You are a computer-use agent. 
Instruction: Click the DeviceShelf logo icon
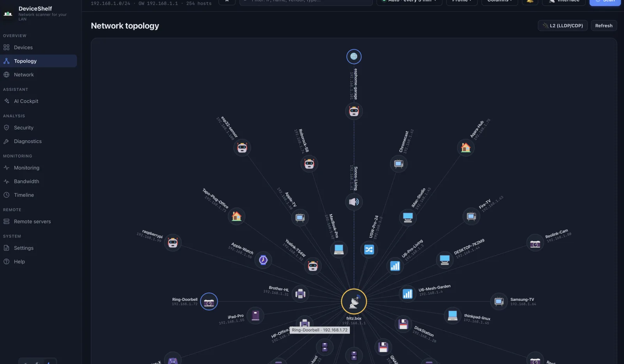8,13
